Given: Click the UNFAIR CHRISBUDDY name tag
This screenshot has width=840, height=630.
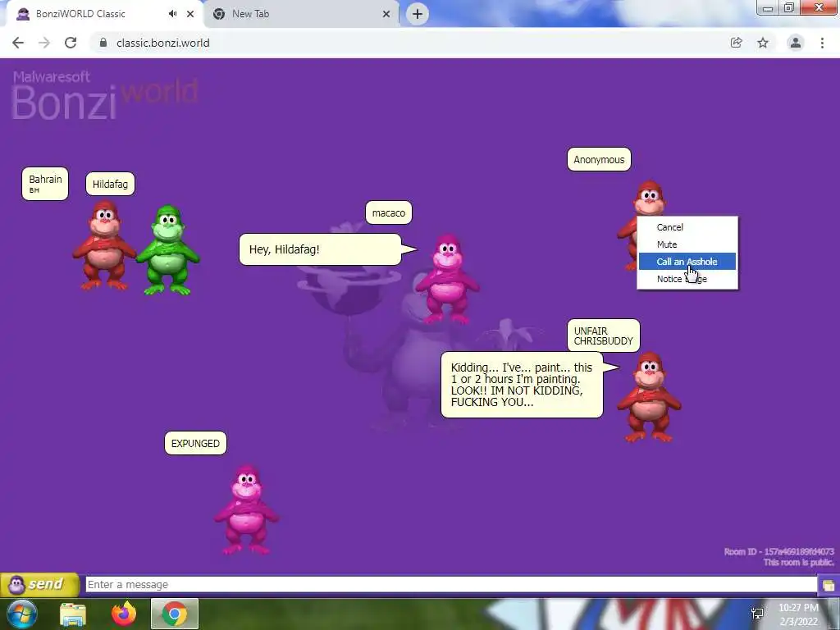Looking at the screenshot, I should coord(603,336).
